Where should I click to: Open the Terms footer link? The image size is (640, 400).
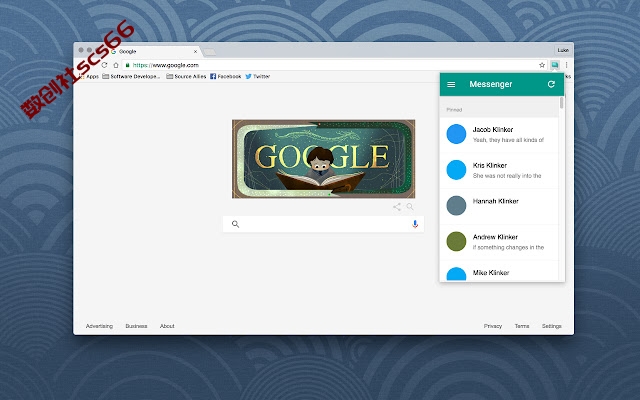click(522, 326)
